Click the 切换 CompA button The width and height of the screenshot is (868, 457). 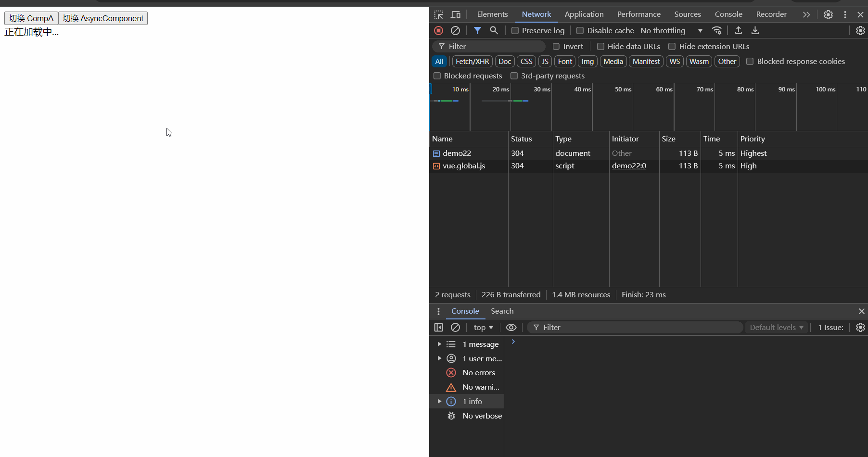click(x=31, y=18)
